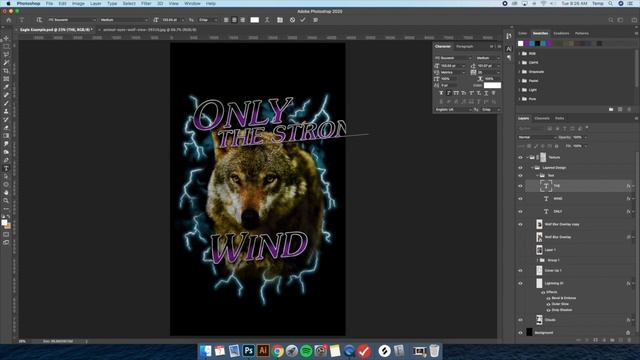
Task: Open fx effects on THE layer
Action: (629, 186)
